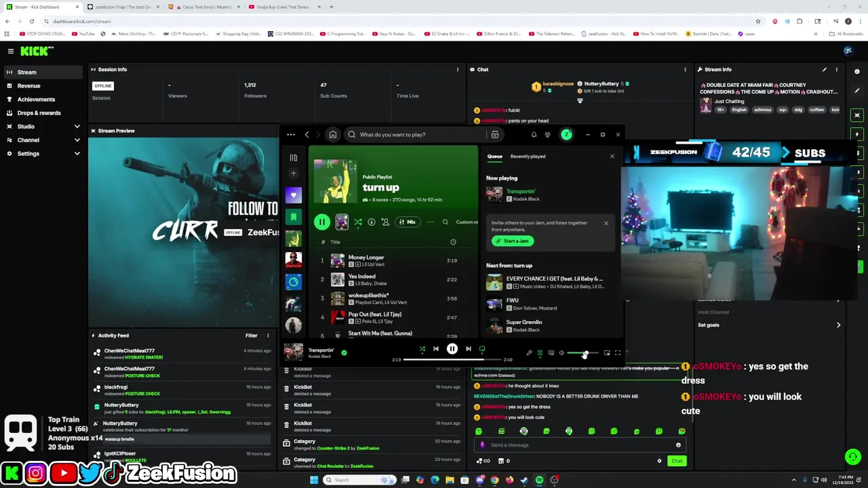Expand the Settings sidebar section
Screen dimensions: 868x488
(x=77, y=154)
